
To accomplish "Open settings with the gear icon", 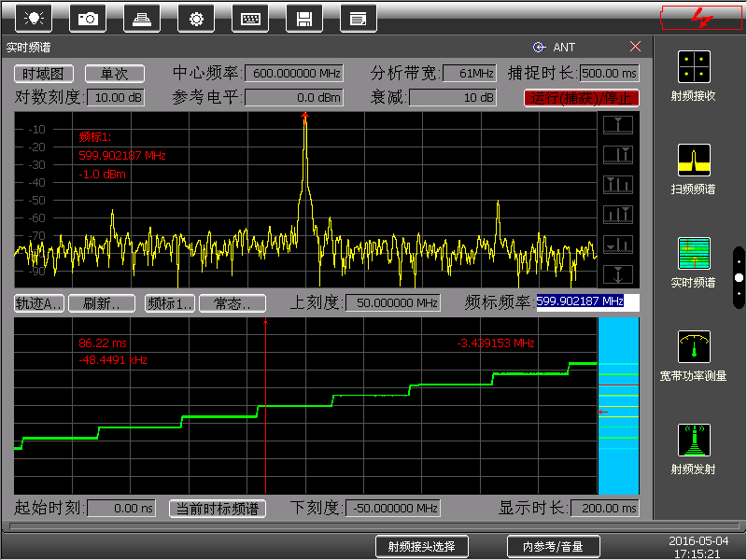I will click(195, 18).
